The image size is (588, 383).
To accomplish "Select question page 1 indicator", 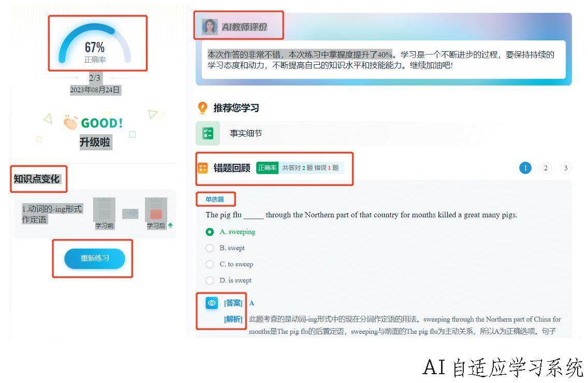I will coord(525,168).
